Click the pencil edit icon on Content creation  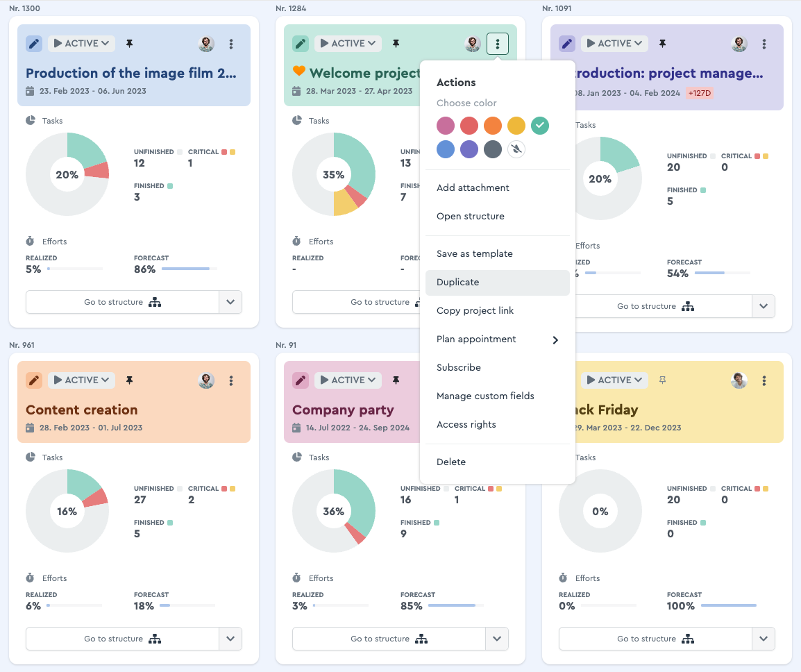pos(34,380)
